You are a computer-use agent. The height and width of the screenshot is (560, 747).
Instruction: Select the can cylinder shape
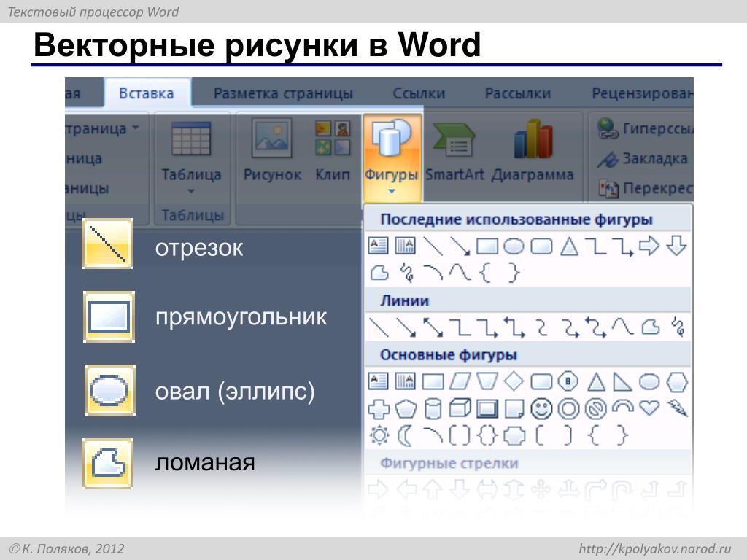[433, 408]
